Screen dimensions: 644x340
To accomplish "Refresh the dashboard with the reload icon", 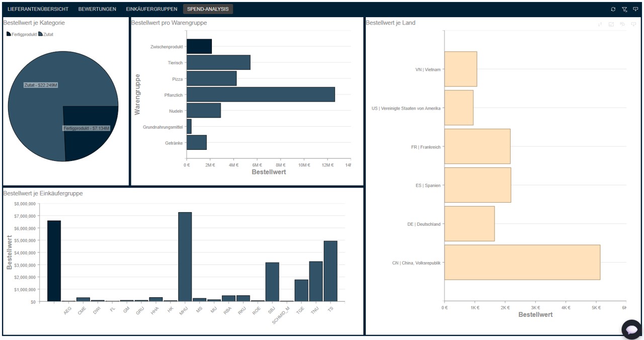I will 613,9.
